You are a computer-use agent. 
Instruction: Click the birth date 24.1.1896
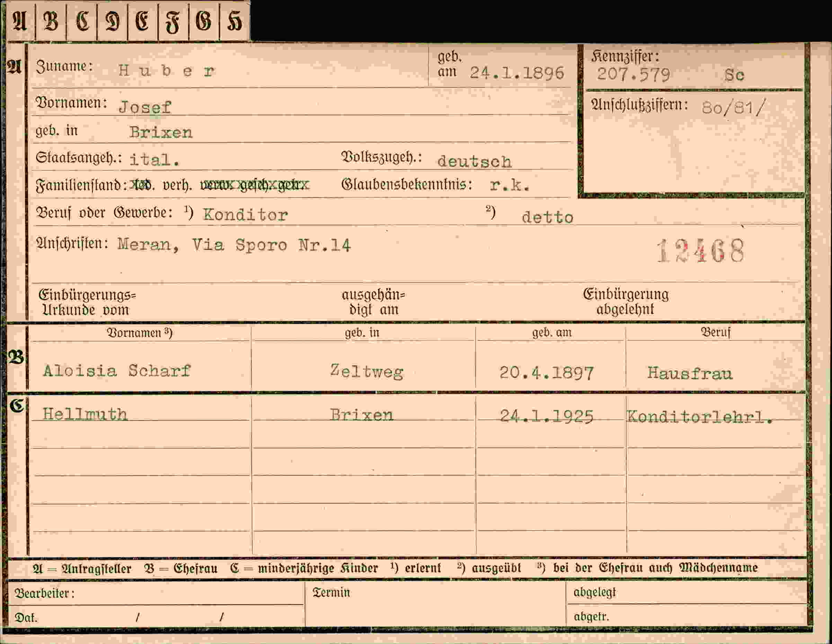tap(516, 72)
